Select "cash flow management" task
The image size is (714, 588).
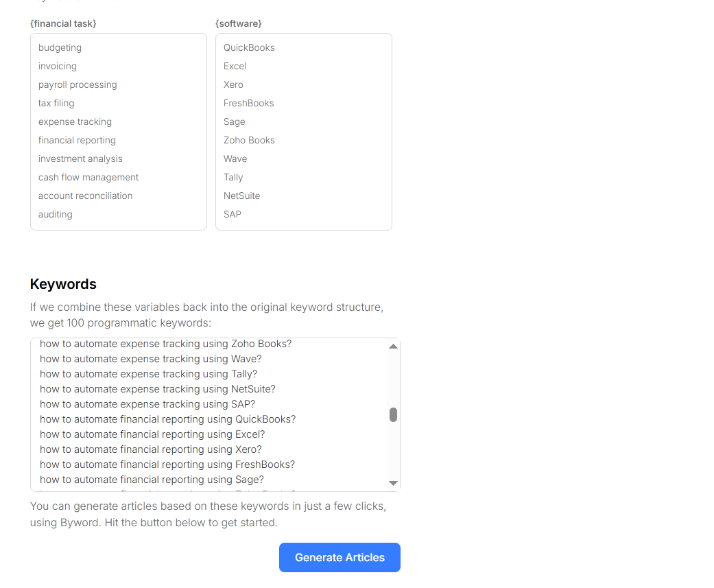88,177
